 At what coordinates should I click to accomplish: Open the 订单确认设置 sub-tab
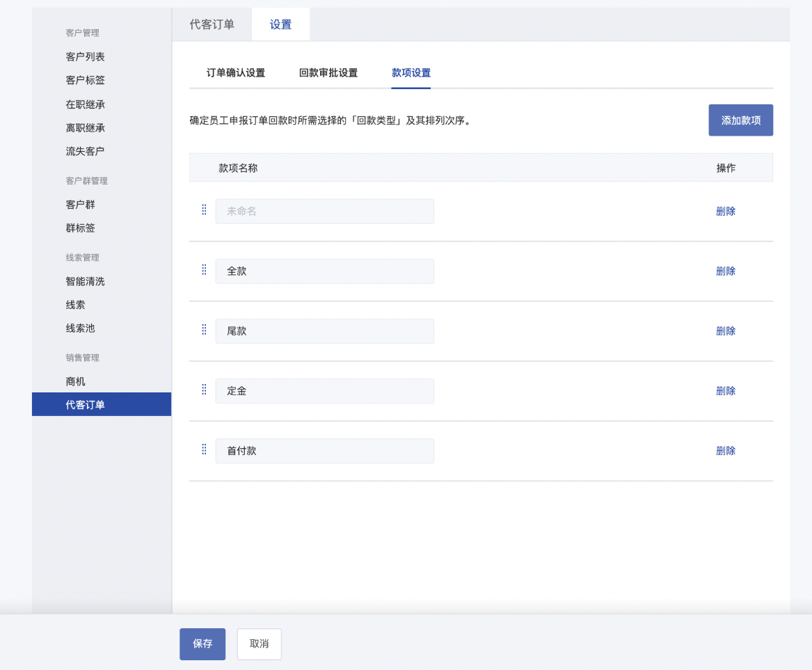236,73
